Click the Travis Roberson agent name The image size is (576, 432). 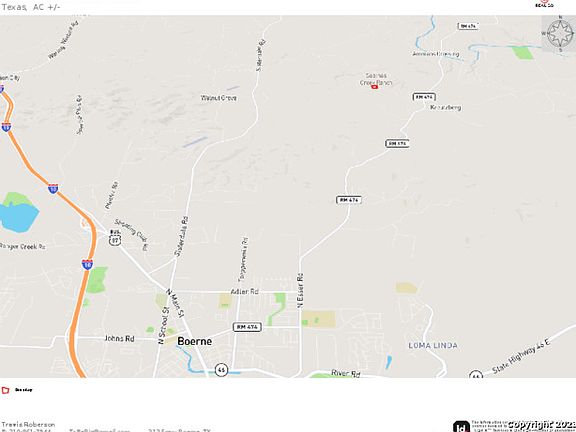click(28, 425)
